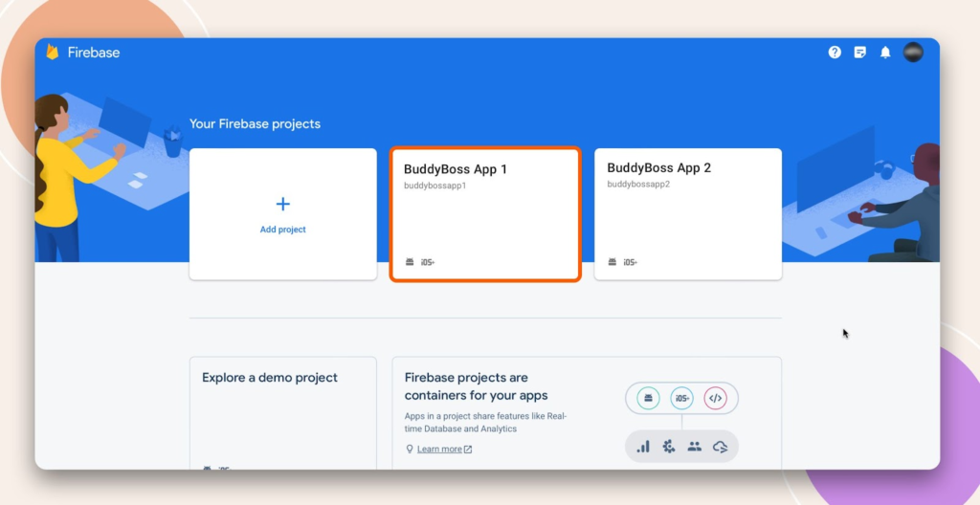Open the user account avatar
Viewport: 980px width, 505px height.
(x=913, y=53)
